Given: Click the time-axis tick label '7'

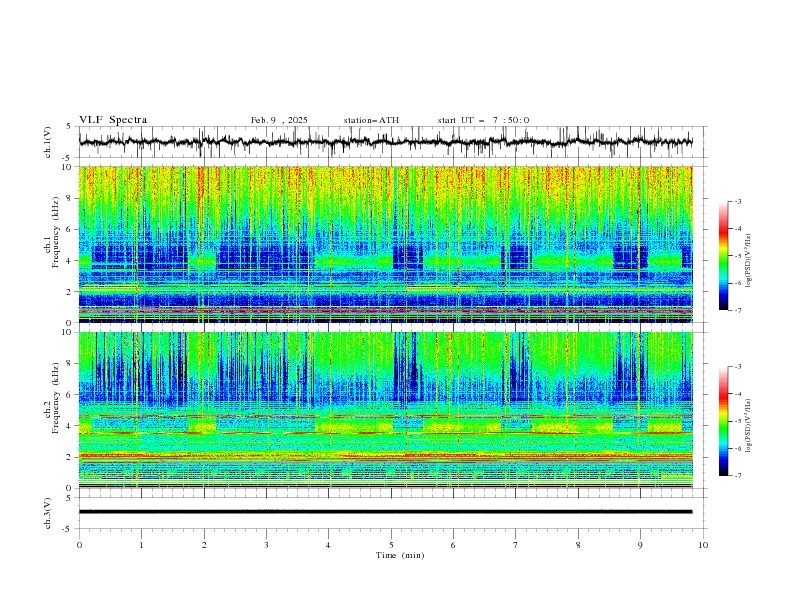Looking at the screenshot, I should (x=516, y=545).
